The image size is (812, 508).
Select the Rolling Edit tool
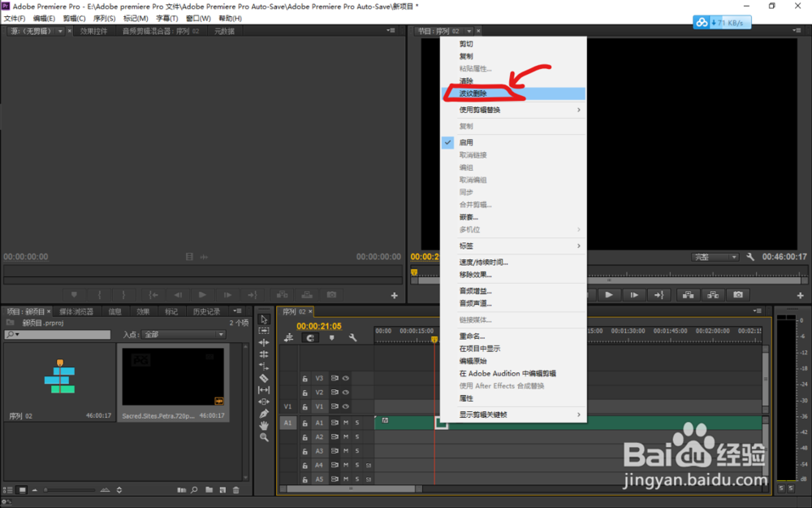(x=264, y=354)
